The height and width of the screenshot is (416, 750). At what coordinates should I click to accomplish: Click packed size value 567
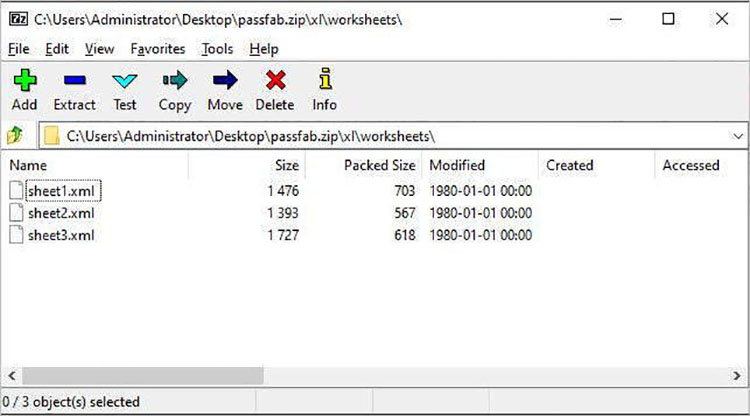405,213
